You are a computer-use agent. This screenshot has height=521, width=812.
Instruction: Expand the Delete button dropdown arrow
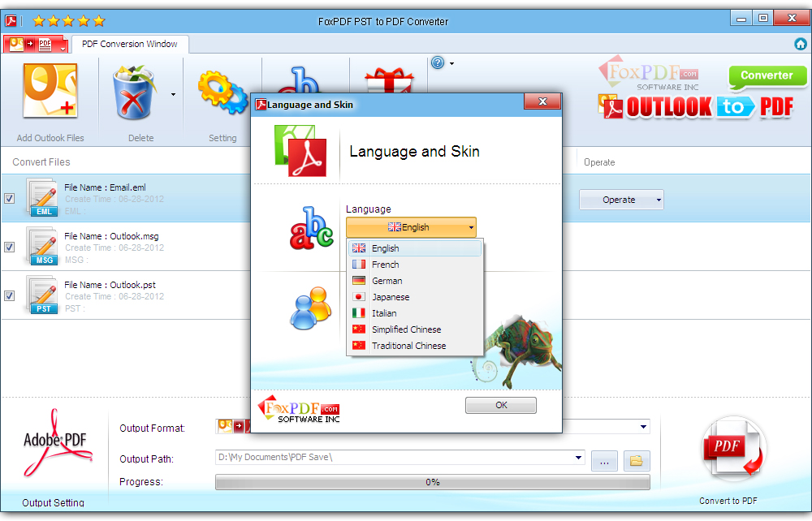pos(173,94)
